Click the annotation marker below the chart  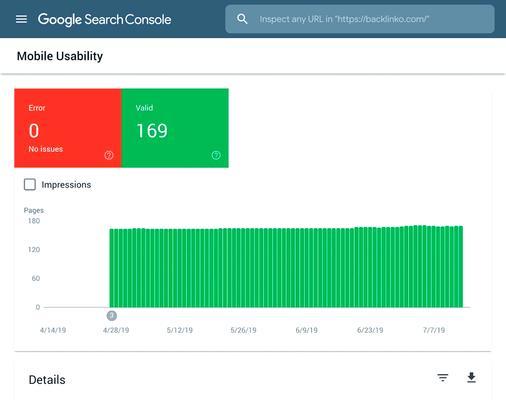coord(112,315)
